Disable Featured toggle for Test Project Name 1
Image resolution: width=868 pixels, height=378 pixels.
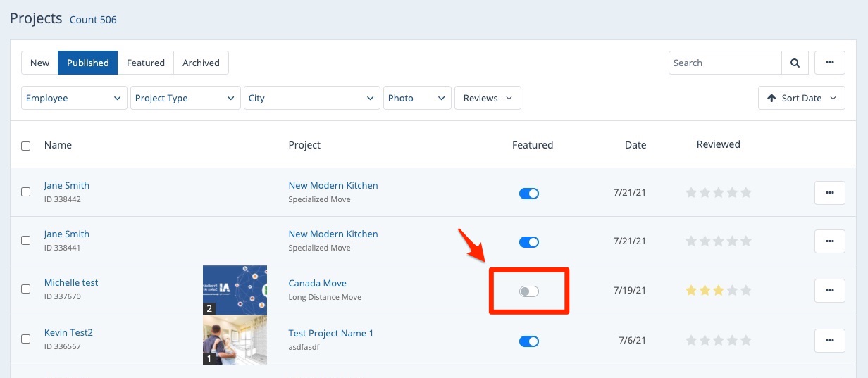[x=528, y=341]
